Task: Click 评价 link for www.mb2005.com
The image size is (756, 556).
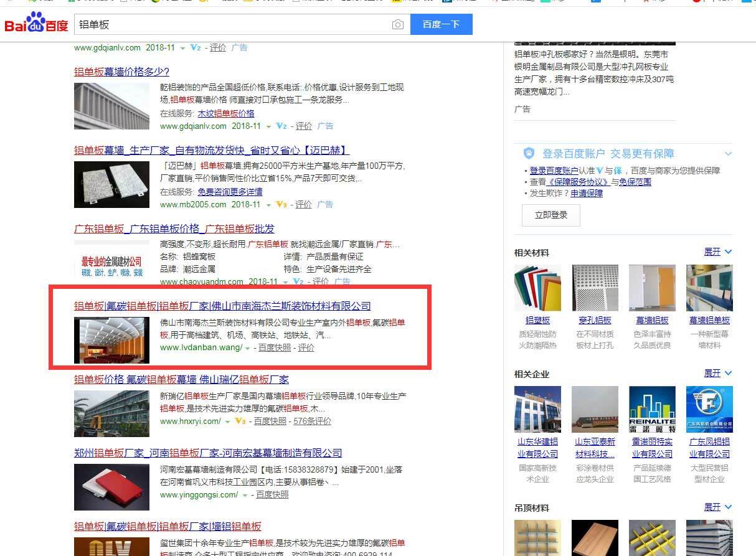Action: pyautogui.click(x=304, y=204)
